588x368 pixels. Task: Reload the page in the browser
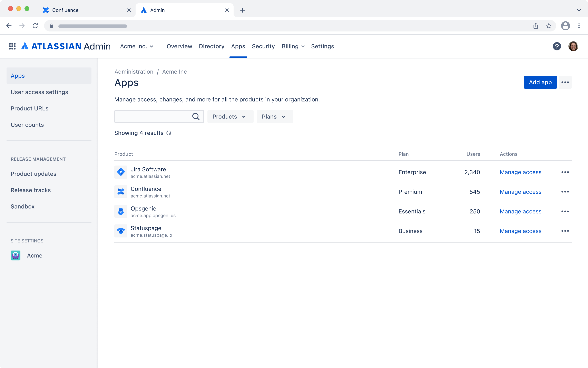[x=35, y=26]
